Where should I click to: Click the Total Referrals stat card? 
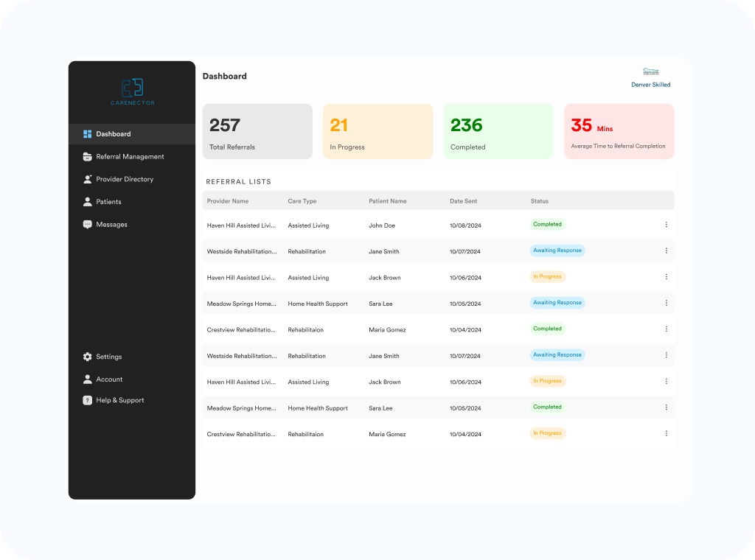(x=257, y=131)
